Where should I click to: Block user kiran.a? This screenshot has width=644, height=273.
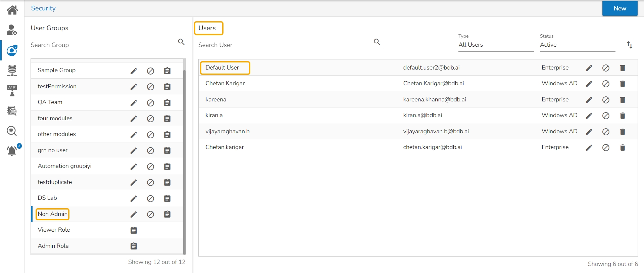pyautogui.click(x=605, y=116)
